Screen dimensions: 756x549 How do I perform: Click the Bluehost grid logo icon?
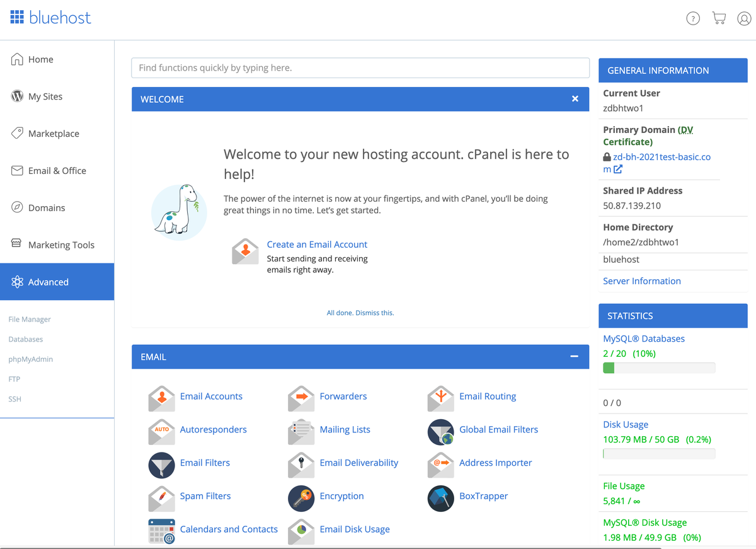tap(17, 17)
